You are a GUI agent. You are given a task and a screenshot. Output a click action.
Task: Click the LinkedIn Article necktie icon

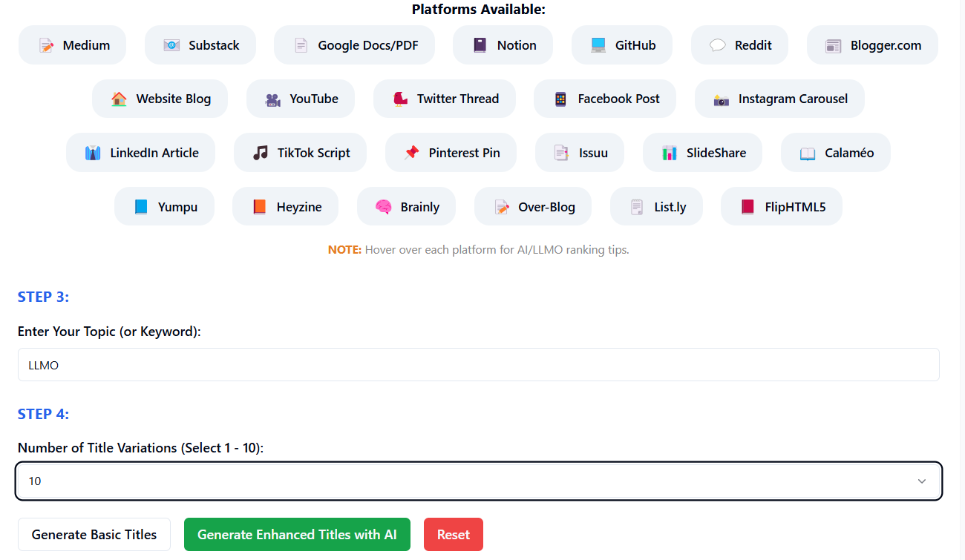[93, 153]
